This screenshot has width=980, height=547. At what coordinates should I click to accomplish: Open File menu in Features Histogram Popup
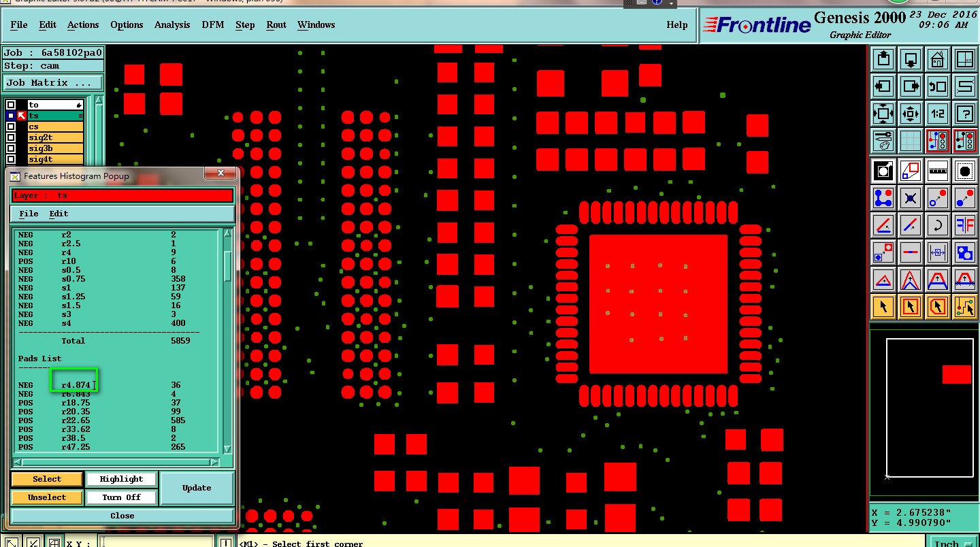click(x=29, y=214)
